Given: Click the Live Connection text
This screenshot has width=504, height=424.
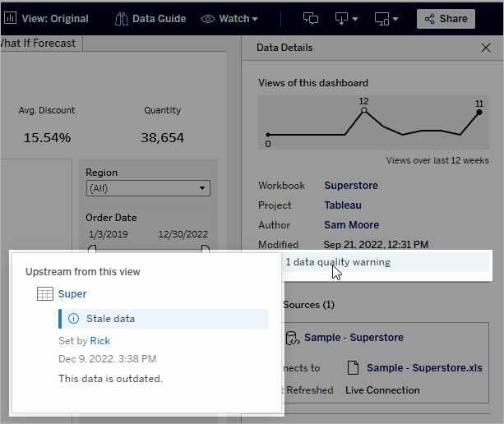Looking at the screenshot, I should point(382,390).
